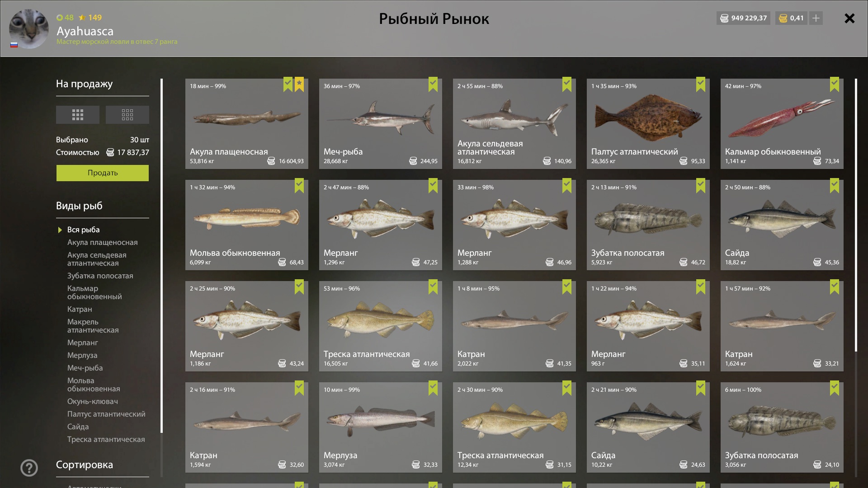Filter list by Треска атлантическая
868x488 pixels.
[106, 439]
